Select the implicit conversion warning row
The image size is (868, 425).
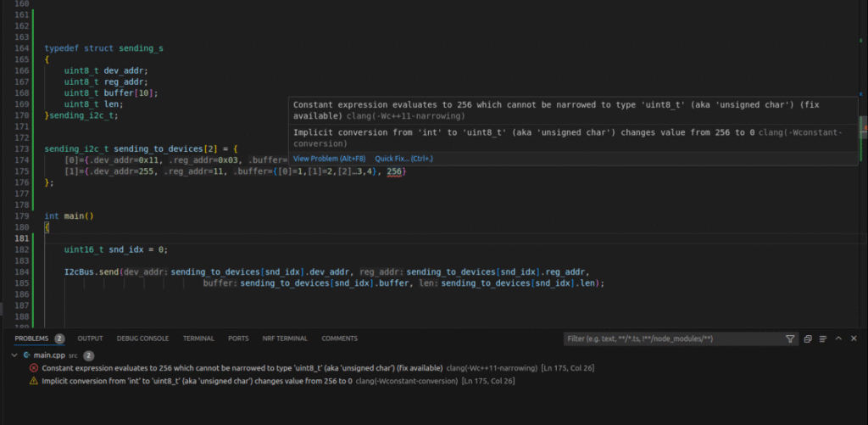point(434,381)
